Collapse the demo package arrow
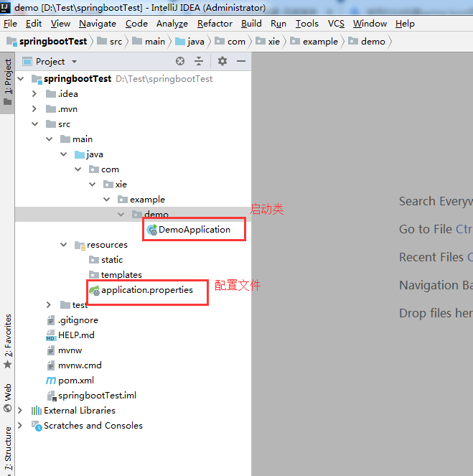 click(x=121, y=215)
